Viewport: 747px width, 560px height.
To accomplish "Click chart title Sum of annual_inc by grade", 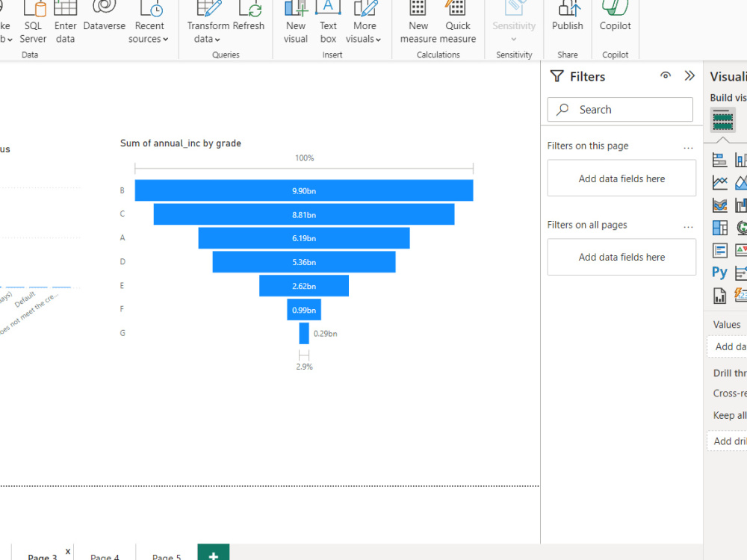I will coord(181,143).
